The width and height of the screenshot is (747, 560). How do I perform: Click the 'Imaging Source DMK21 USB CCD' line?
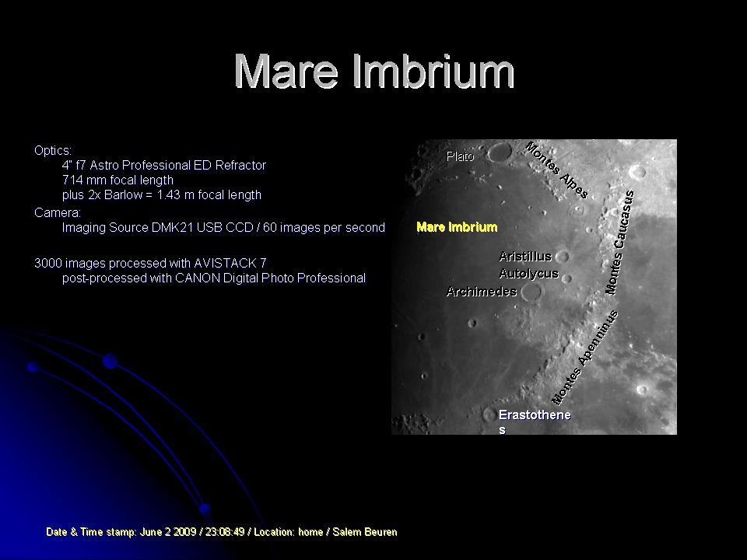(x=223, y=227)
